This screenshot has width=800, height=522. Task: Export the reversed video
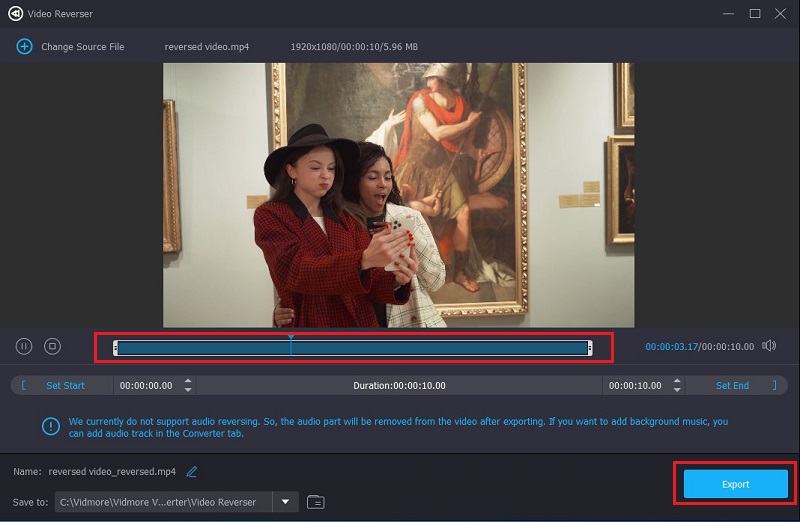click(735, 484)
